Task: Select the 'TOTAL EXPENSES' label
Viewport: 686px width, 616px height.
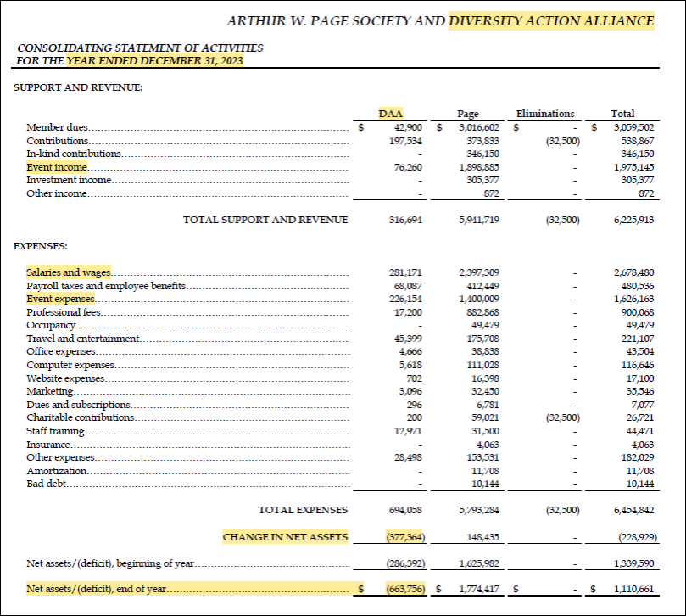Action: [x=303, y=510]
